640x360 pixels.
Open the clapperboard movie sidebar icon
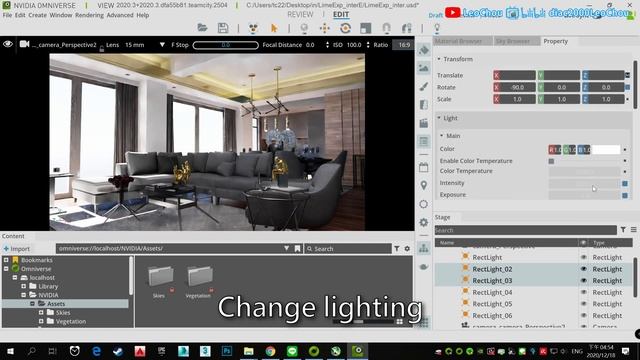point(424,123)
